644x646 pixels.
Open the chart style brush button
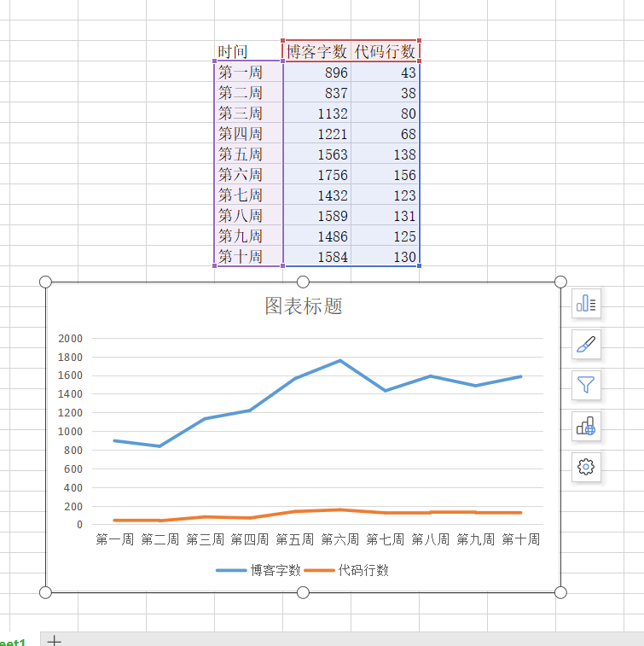click(x=586, y=344)
